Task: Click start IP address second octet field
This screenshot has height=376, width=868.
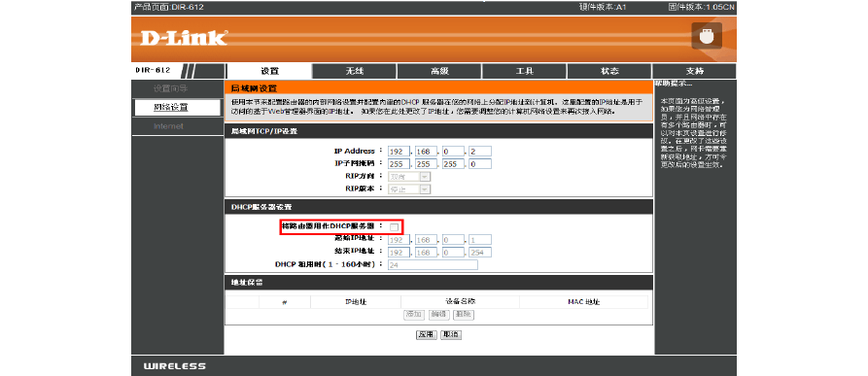Action: click(x=427, y=239)
